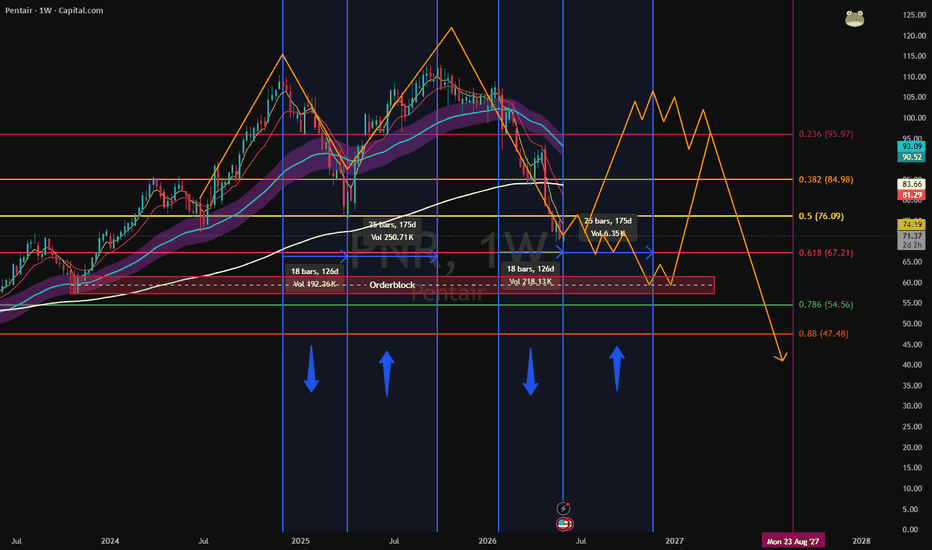Viewport: 932px width, 550px height.
Task: Click the 2d 2h bar countdown label
Action: (911, 245)
